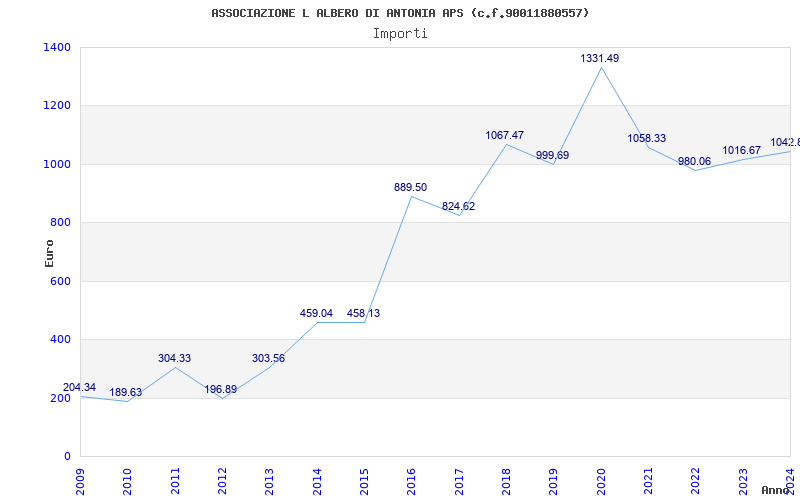
Task: Click the Anno axis label
Action: [775, 490]
